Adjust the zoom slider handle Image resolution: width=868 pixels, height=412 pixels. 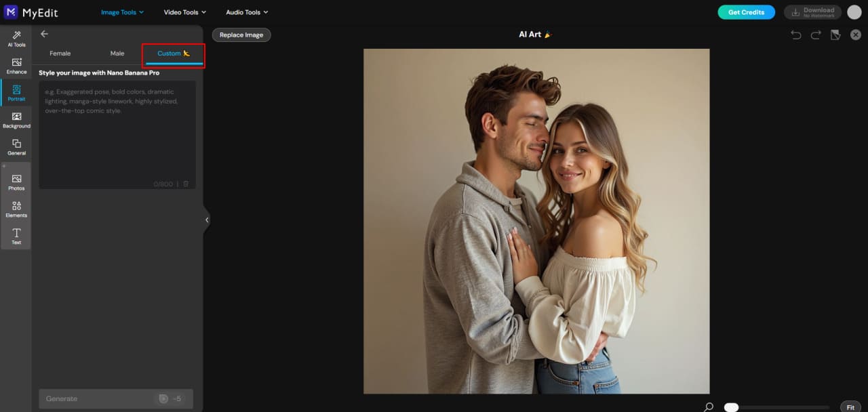pos(731,407)
